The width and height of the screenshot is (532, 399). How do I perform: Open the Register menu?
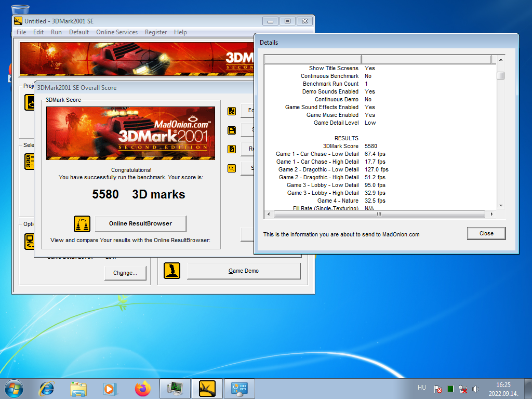[156, 32]
